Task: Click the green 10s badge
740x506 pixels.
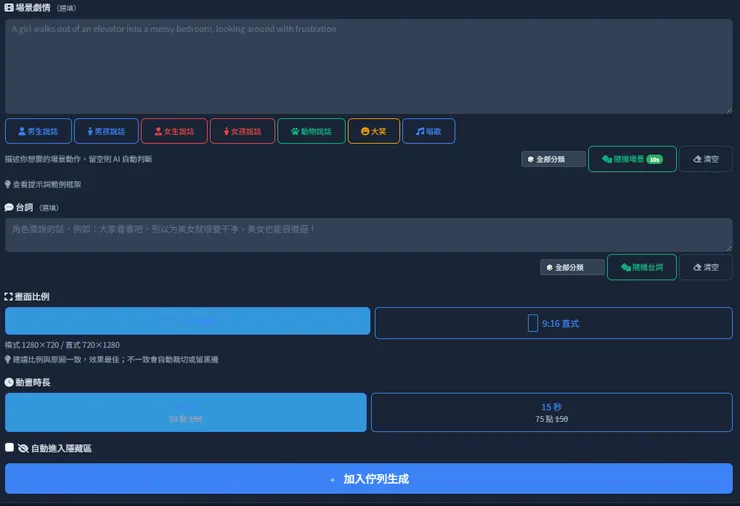Action: 654,160
